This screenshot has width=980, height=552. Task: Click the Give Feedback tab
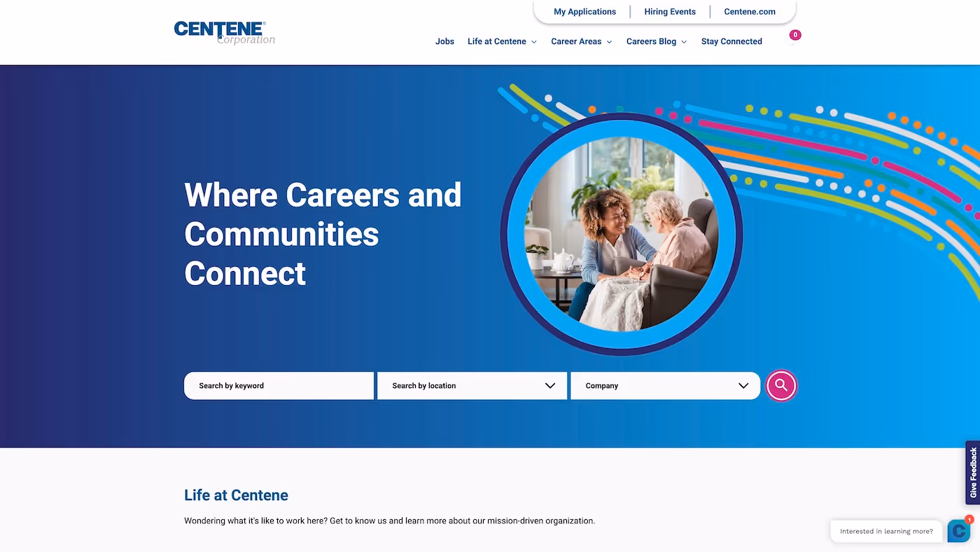click(x=972, y=472)
